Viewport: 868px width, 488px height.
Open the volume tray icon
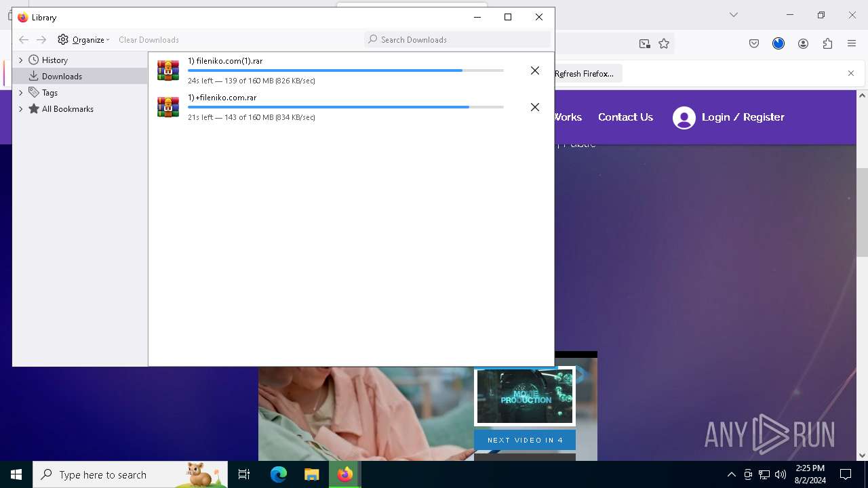(781, 474)
